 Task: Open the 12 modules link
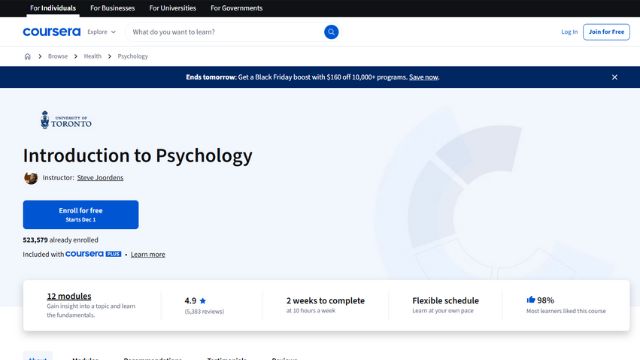point(69,296)
